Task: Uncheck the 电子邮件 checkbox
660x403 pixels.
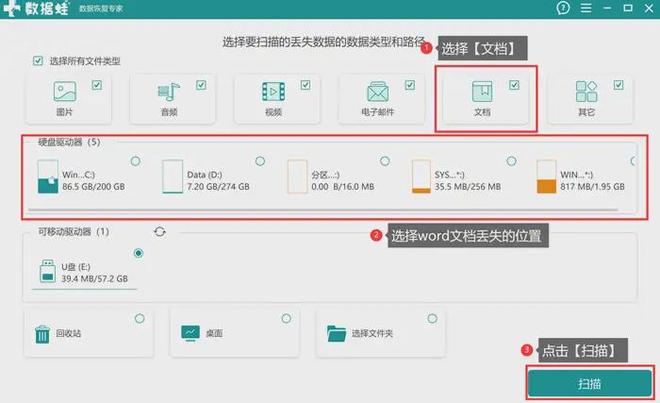Action: coord(410,85)
